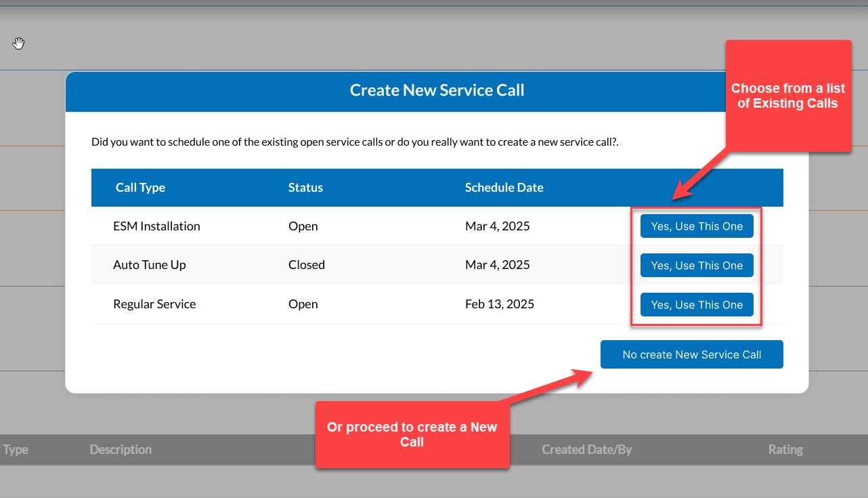
Task: Click the Created Date/By background column header
Action: (586, 450)
